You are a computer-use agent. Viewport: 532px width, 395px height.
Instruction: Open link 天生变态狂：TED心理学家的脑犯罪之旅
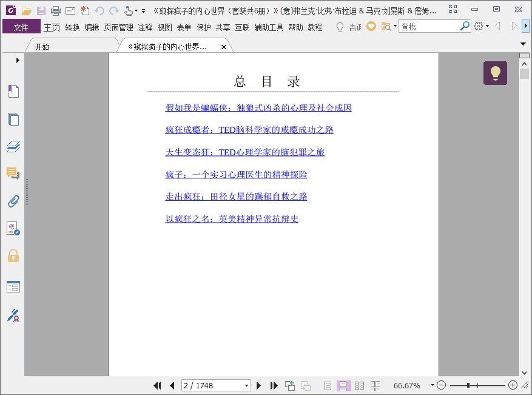(x=244, y=152)
